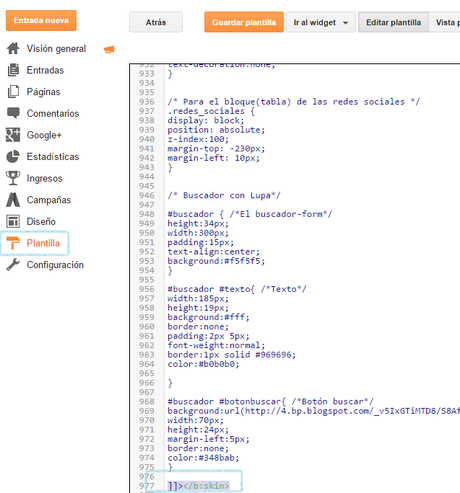Click the 'position: absolute;' line

[x=216, y=130]
